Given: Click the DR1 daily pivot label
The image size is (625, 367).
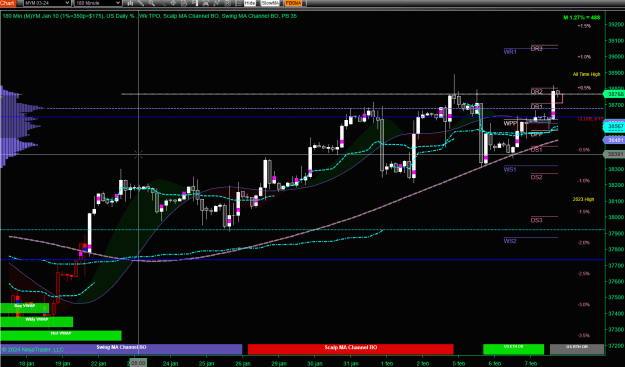Looking at the screenshot, I should [537, 106].
